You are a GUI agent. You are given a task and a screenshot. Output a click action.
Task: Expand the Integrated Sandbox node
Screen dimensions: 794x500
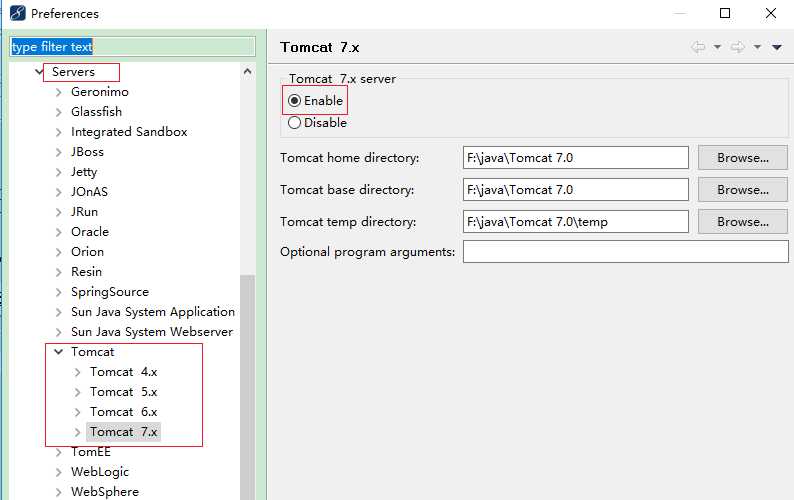click(59, 132)
